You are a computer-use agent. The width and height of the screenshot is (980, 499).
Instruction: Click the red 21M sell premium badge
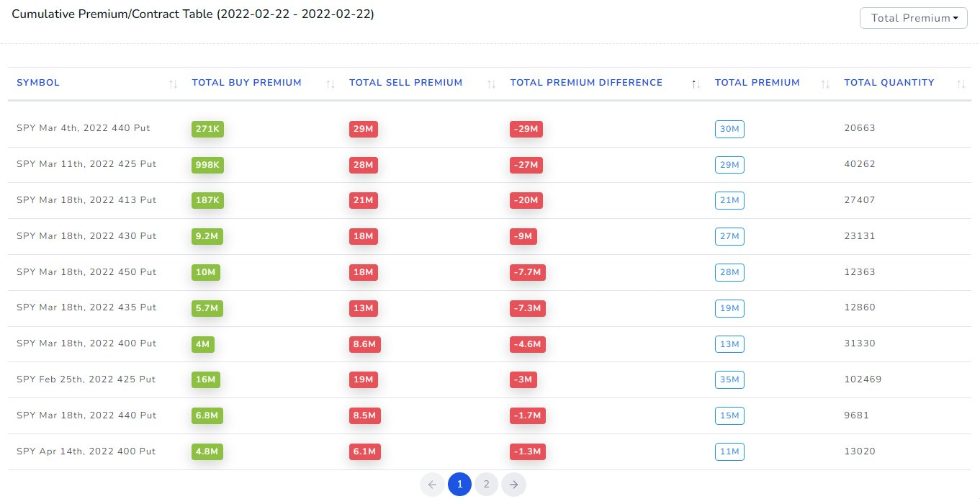364,201
